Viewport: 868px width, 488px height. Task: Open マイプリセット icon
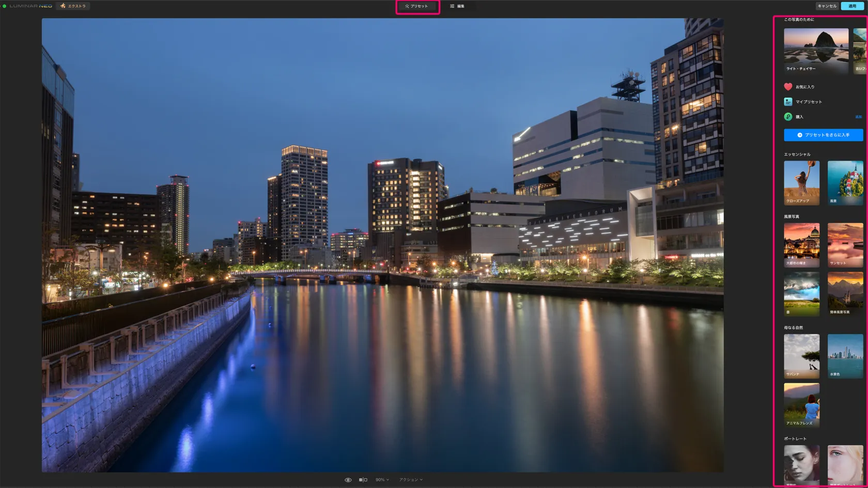pos(788,102)
